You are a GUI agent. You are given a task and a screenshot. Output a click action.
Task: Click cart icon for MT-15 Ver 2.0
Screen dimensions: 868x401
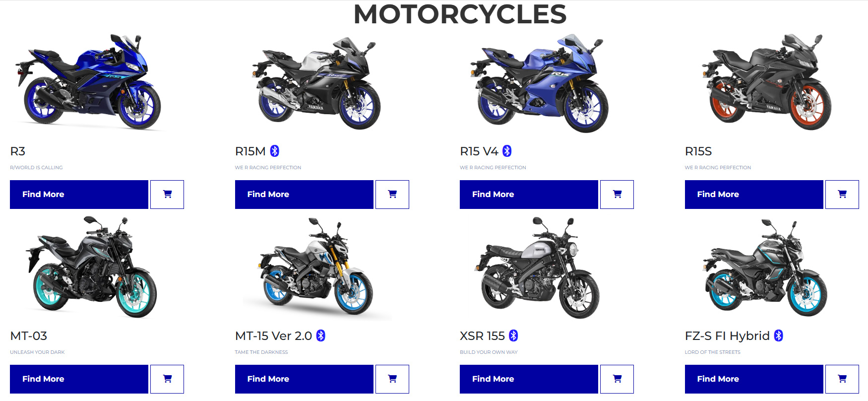(x=392, y=379)
